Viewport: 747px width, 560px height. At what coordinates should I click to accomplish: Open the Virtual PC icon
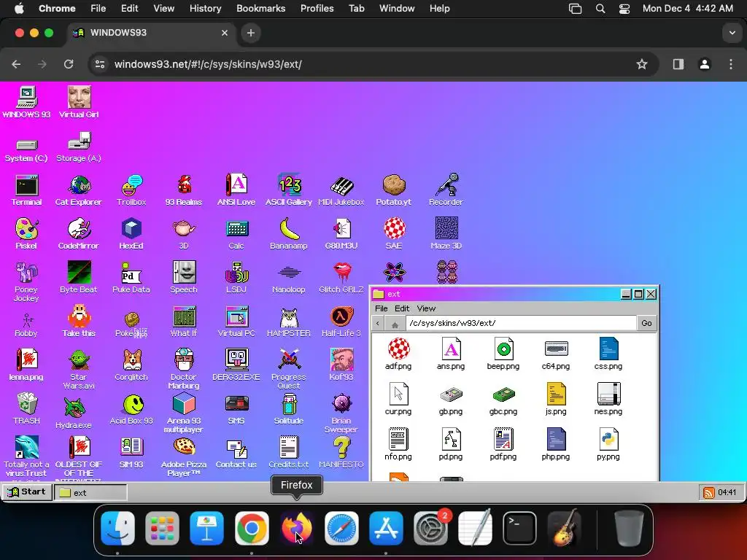tap(236, 322)
